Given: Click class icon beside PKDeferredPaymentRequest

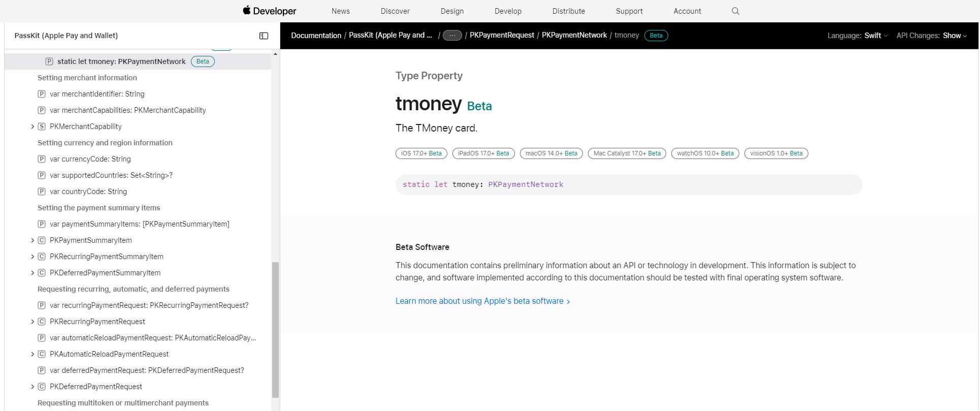Looking at the screenshot, I should tap(42, 387).
